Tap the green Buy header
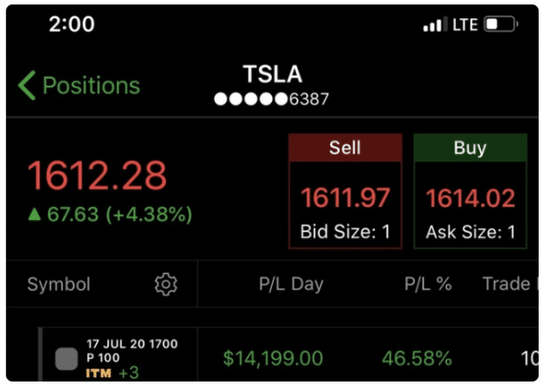This screenshot has height=392, width=543. coord(470,148)
